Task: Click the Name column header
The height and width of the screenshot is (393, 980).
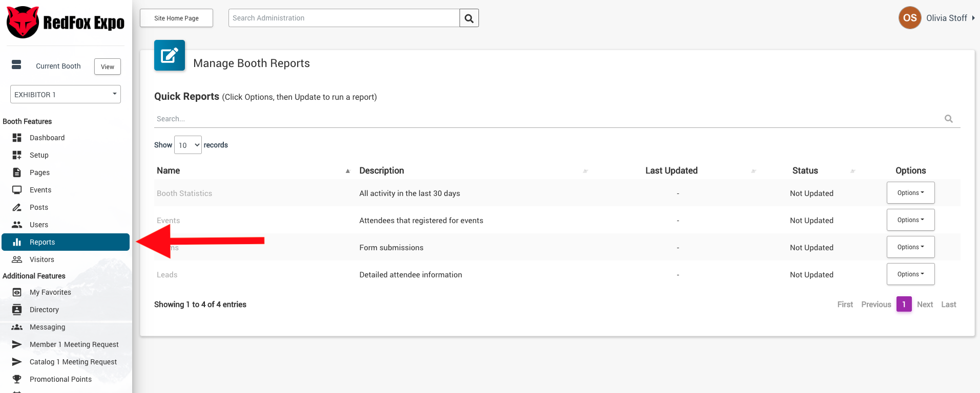Action: click(x=169, y=170)
